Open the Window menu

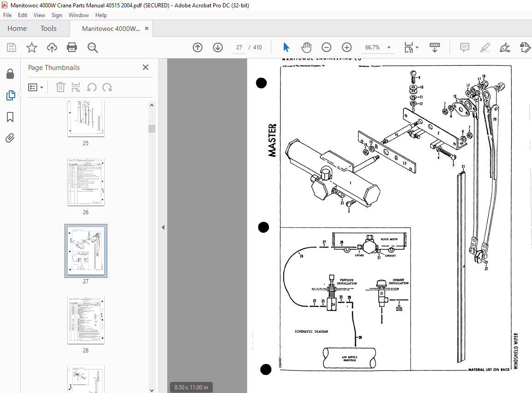(79, 15)
